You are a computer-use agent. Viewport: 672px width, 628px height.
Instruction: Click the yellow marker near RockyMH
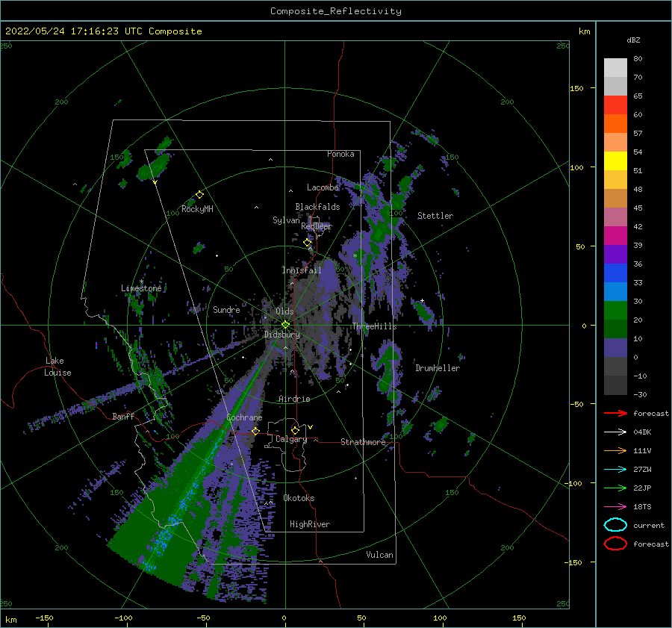[x=199, y=195]
